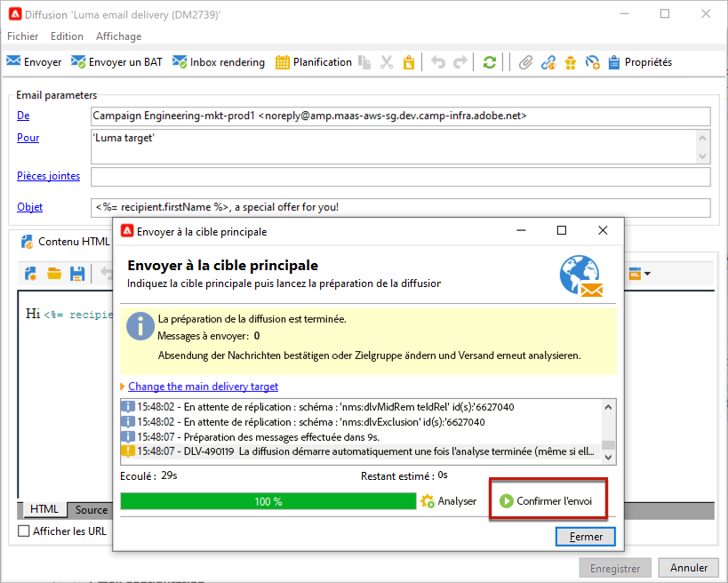728x583 pixels.
Task: Click the gift offers icon
Action: 571,62
